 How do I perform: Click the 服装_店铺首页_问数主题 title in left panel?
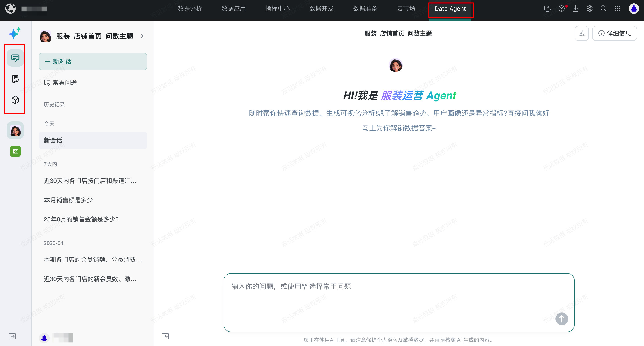point(94,36)
